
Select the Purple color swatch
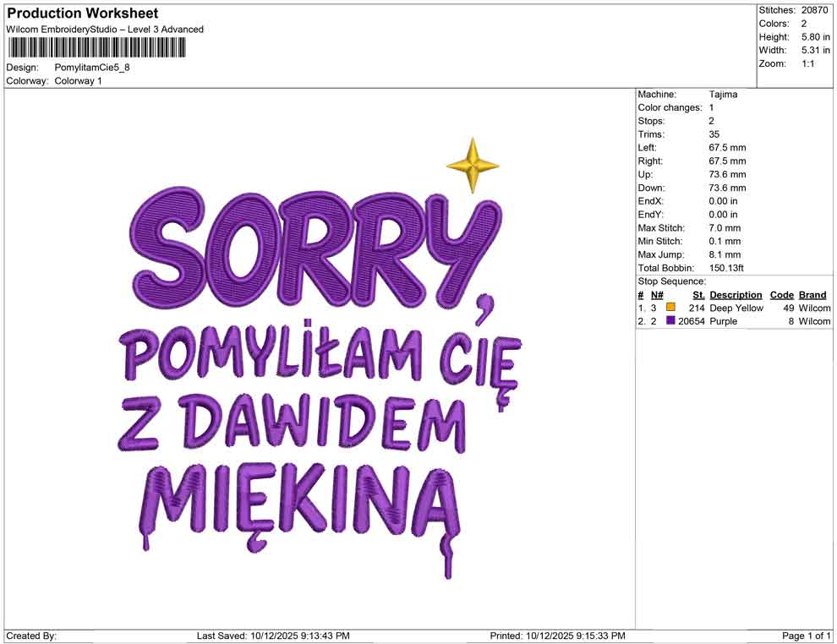pyautogui.click(x=670, y=320)
